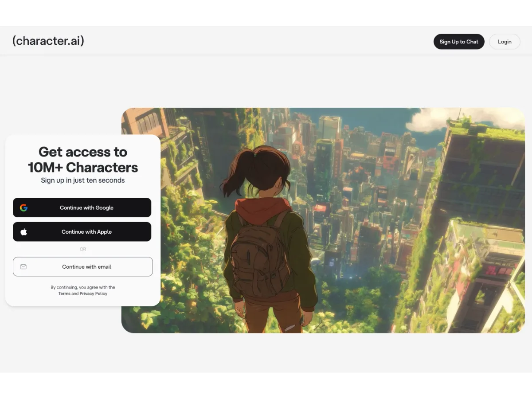
Task: Click the anime city hero image
Action: [x=323, y=220]
